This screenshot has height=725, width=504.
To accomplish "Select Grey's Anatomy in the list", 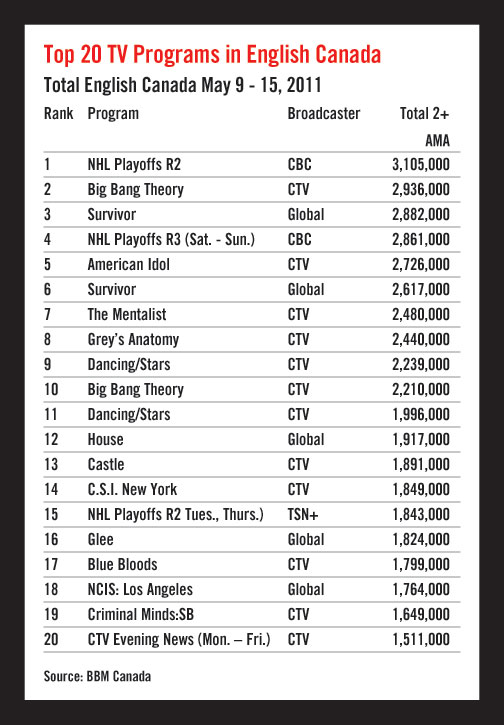I will 133,340.
